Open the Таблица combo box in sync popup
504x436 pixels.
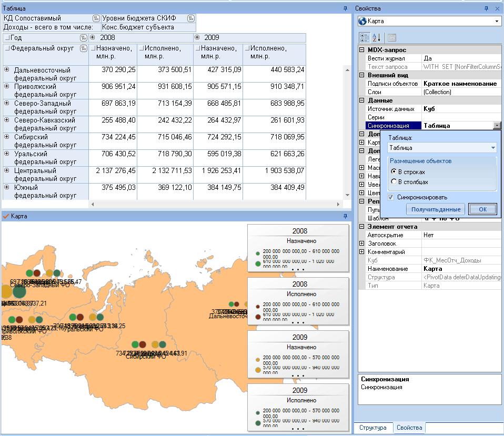pyautogui.click(x=442, y=148)
